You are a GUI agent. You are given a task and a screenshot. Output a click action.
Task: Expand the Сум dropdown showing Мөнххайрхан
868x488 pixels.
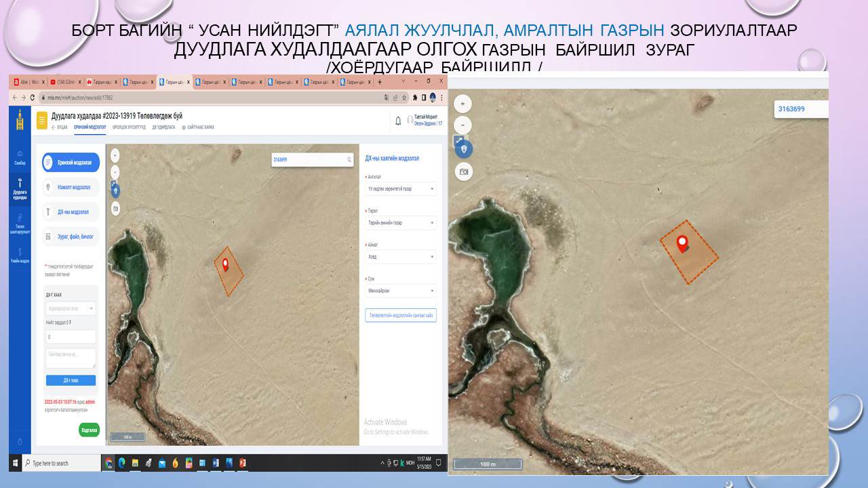pyautogui.click(x=401, y=291)
